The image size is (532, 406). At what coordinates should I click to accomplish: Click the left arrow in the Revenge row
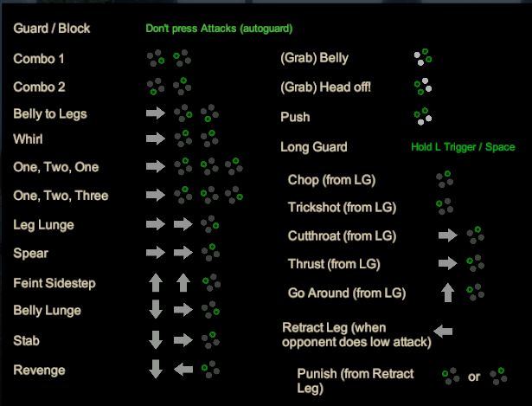[183, 369]
